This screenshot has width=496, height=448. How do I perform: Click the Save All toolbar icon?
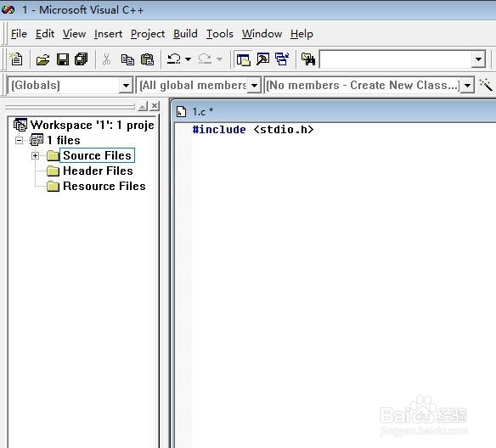click(82, 59)
